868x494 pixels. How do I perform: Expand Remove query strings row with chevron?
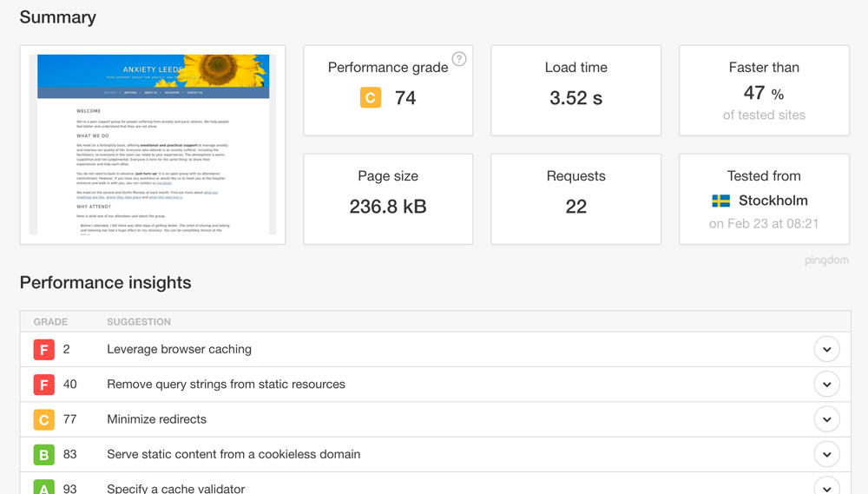826,384
